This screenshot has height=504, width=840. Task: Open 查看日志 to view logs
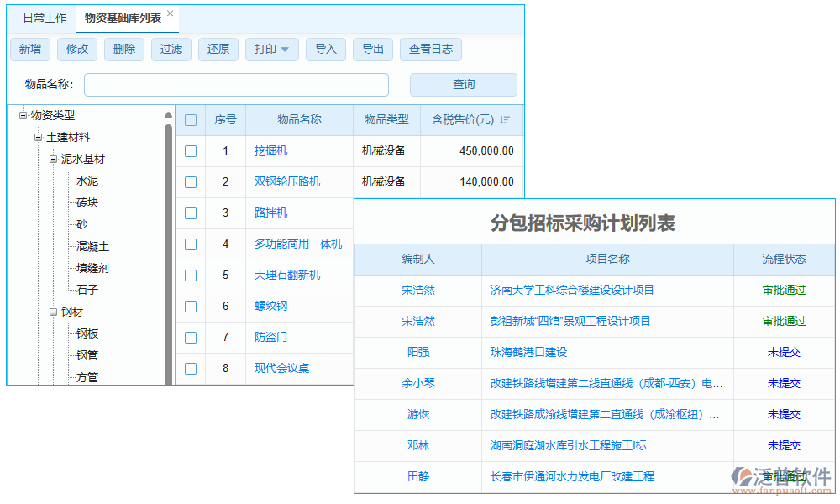pos(431,49)
